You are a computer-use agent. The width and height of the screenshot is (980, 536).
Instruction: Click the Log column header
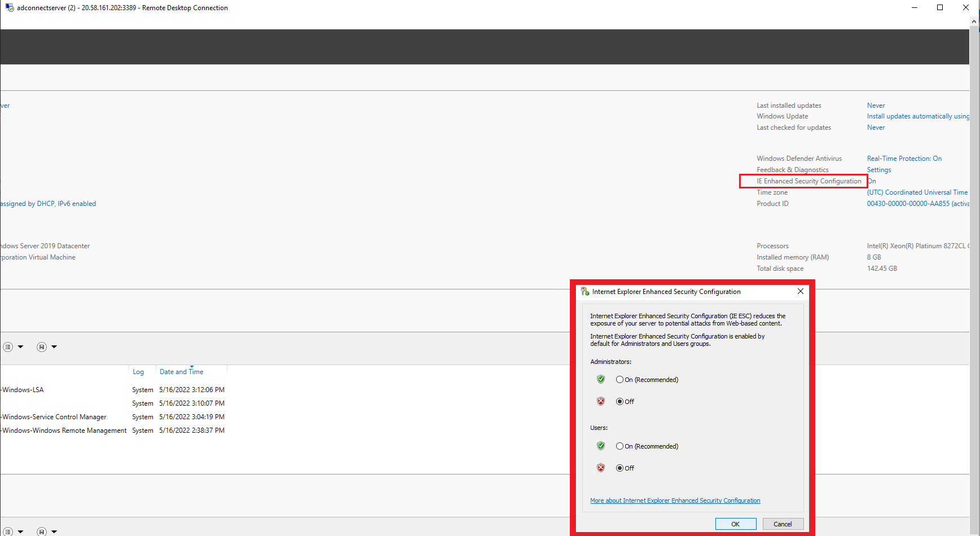click(x=138, y=371)
